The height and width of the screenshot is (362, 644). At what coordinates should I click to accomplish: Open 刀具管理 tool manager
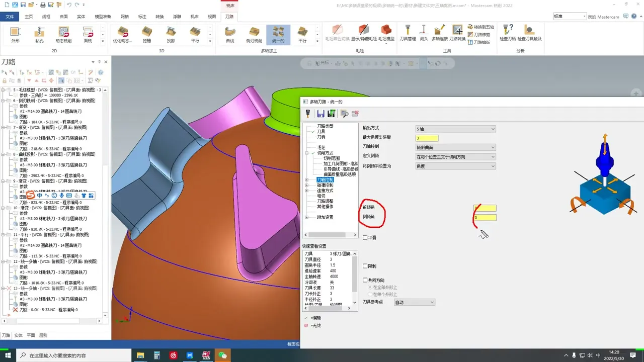pyautogui.click(x=408, y=33)
